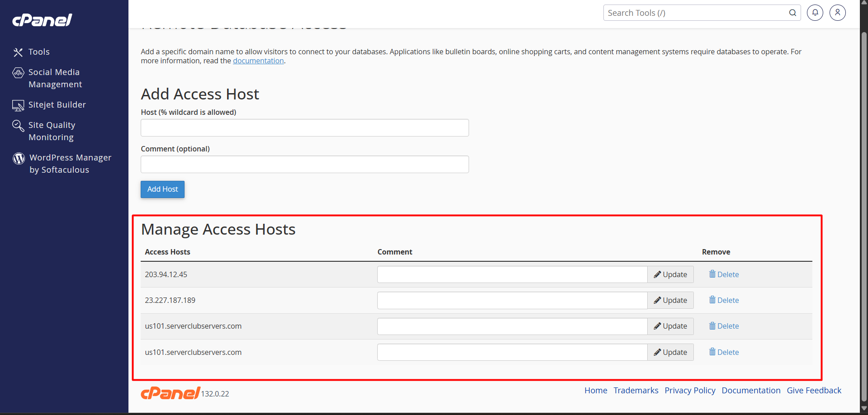Image resolution: width=868 pixels, height=415 pixels.
Task: Follow the documentation link in the description
Action: [x=258, y=61]
